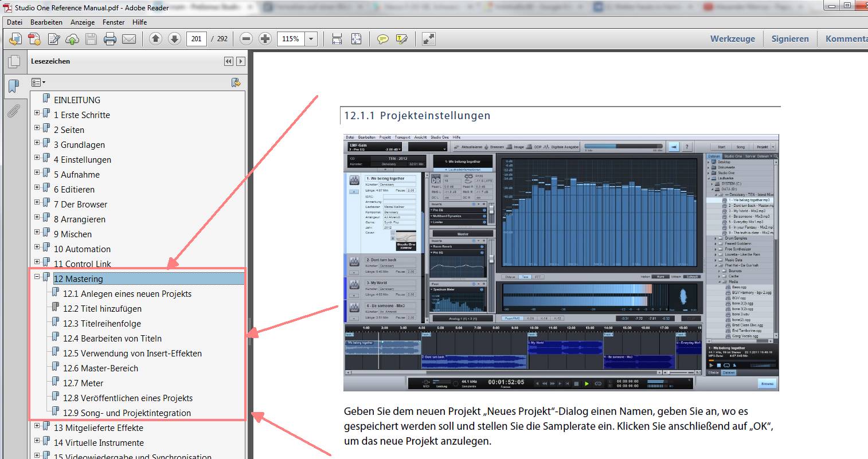
Task: Click the Studio One project page screenshot
Action: click(x=561, y=262)
